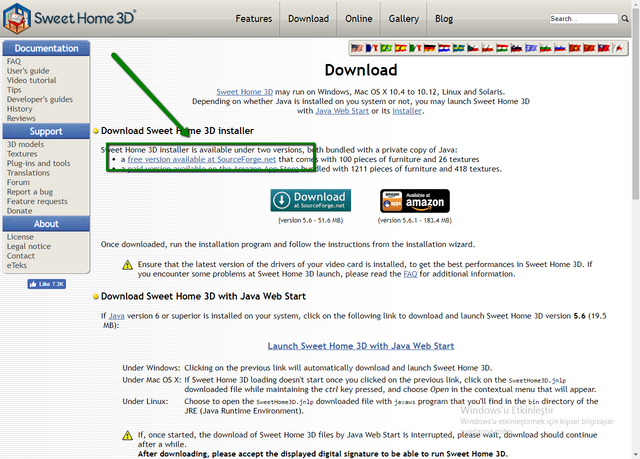The image size is (640, 459).
Task: Open the Gallery menu tab
Action: (x=404, y=19)
